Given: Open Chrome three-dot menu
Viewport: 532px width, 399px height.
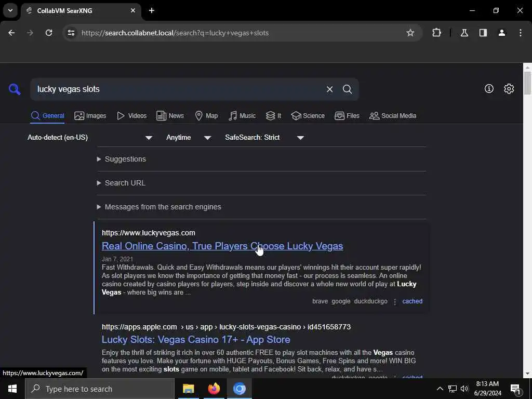Looking at the screenshot, I should (521, 33).
